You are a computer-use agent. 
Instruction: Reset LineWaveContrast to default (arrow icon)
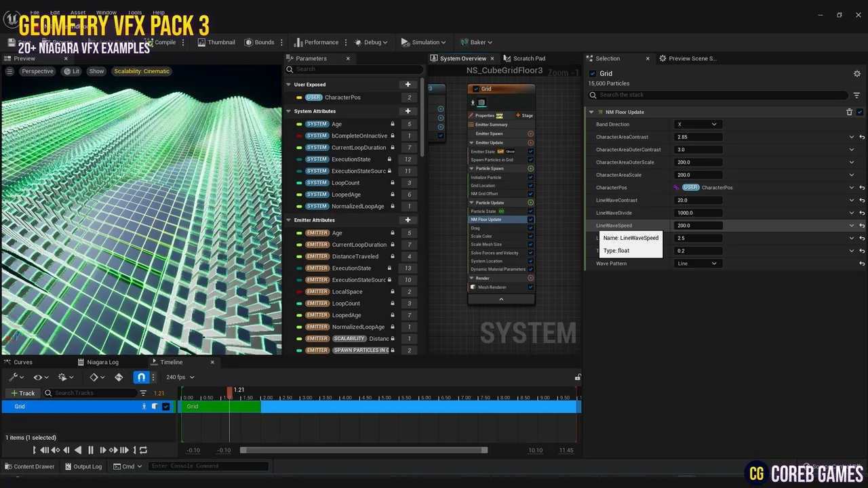(x=862, y=201)
